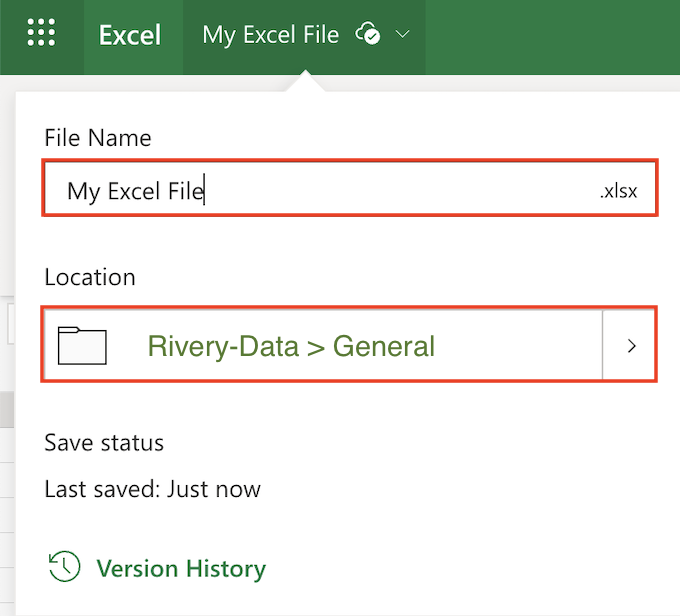Click empty space inside File Name box
680x616 pixels.
click(399, 189)
